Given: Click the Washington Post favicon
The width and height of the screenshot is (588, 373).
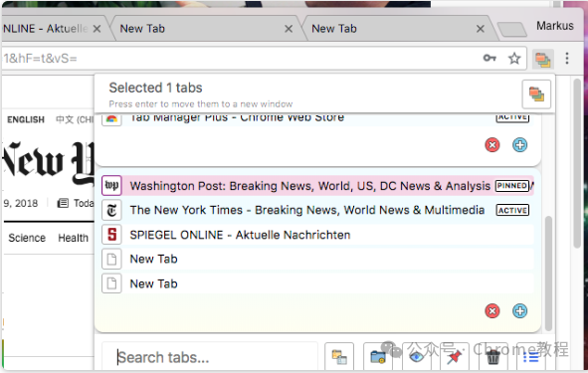Looking at the screenshot, I should click(x=111, y=186).
